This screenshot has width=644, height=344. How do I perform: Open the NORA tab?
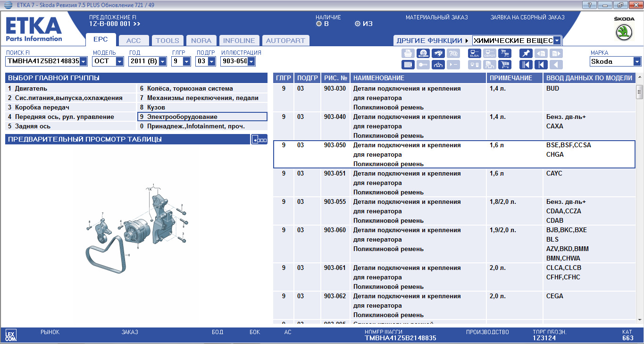[x=201, y=41]
